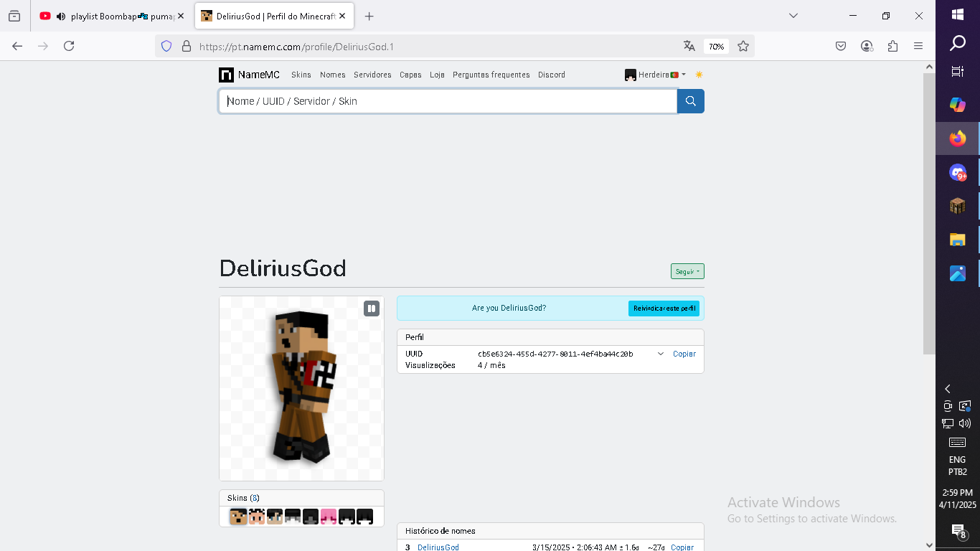The image size is (980, 551).
Task: Mute the YouTube playlist tab audio
Action: tap(61, 16)
